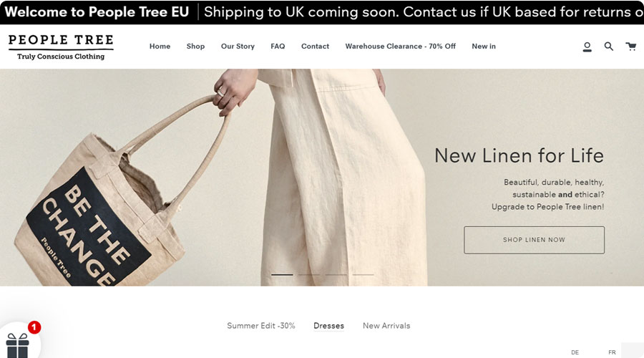Browse the New in section
The width and height of the screenshot is (644, 358).
click(484, 47)
